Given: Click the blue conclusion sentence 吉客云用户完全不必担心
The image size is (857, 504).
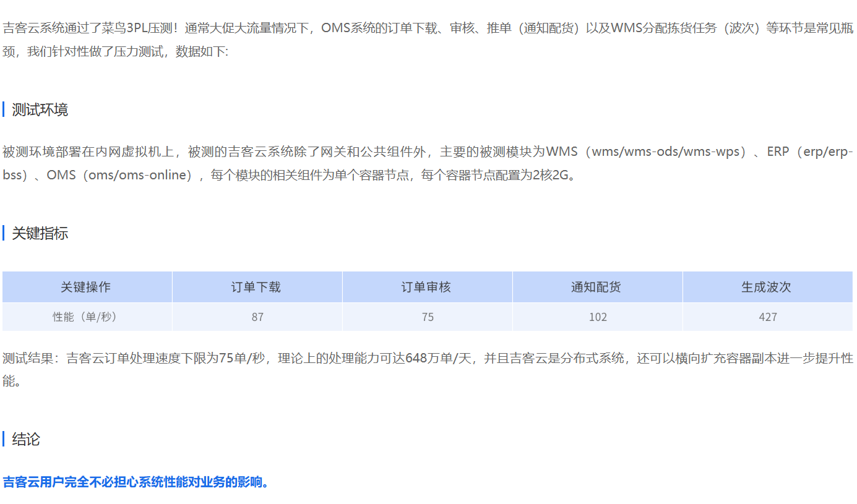Looking at the screenshot, I should pyautogui.click(x=137, y=482).
